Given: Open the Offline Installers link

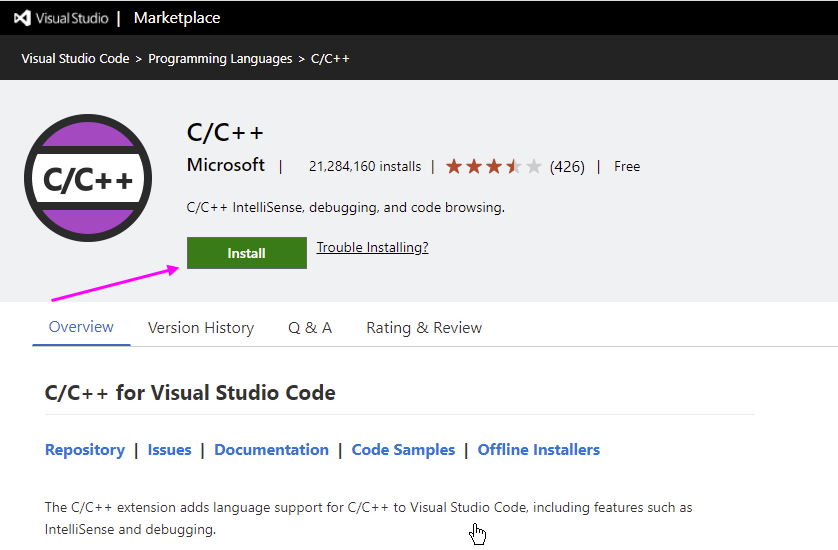Looking at the screenshot, I should click(x=539, y=450).
